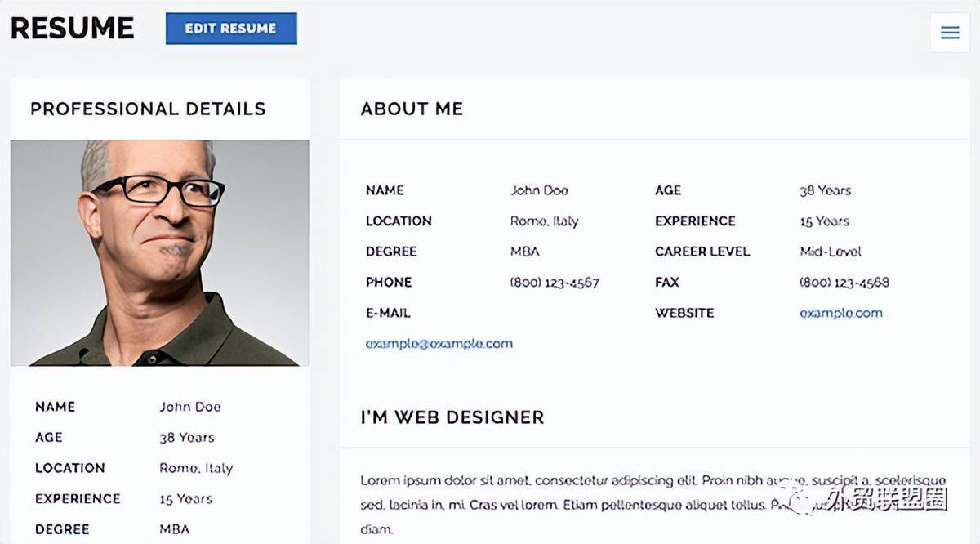This screenshot has height=544, width=980.
Task: Select the Professional Details heading
Action: 148,109
